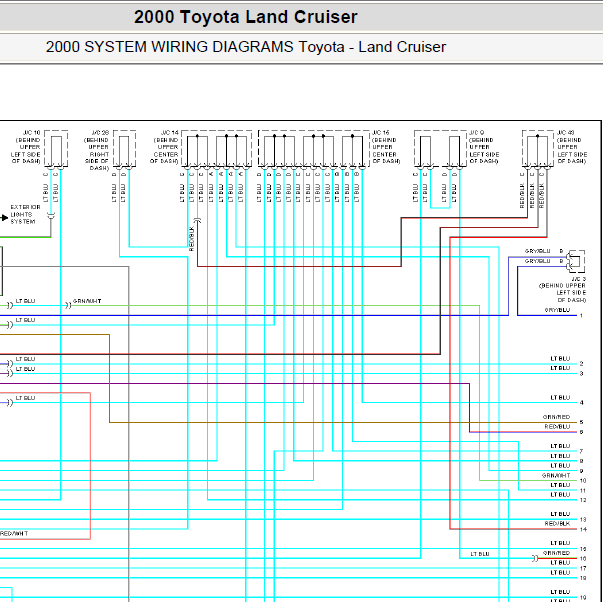The width and height of the screenshot is (603, 602).
Task: Click the J/C 10 dashed connector box
Action: coord(56,148)
